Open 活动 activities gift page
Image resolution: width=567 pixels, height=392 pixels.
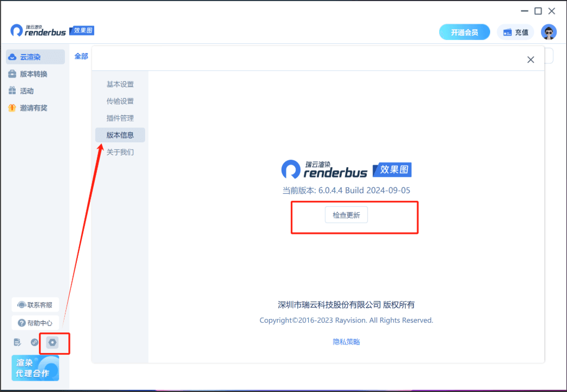pos(27,91)
